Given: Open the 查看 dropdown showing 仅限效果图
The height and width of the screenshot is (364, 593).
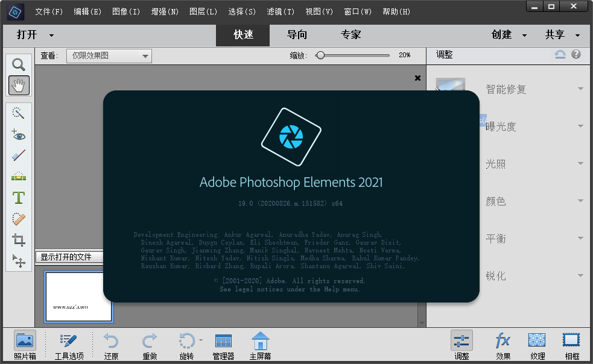Looking at the screenshot, I should pos(109,55).
